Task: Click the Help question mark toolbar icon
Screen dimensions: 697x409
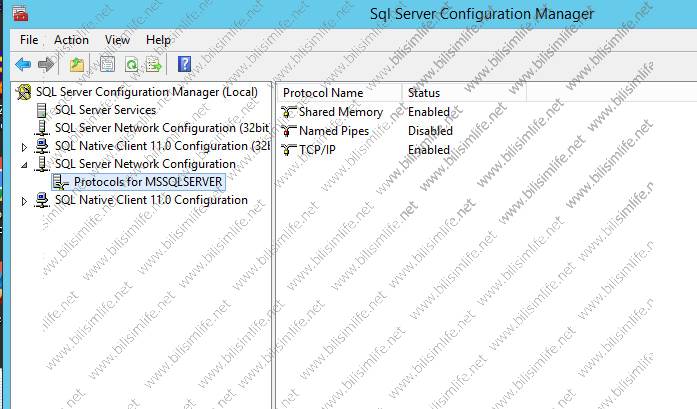Action: [184, 64]
